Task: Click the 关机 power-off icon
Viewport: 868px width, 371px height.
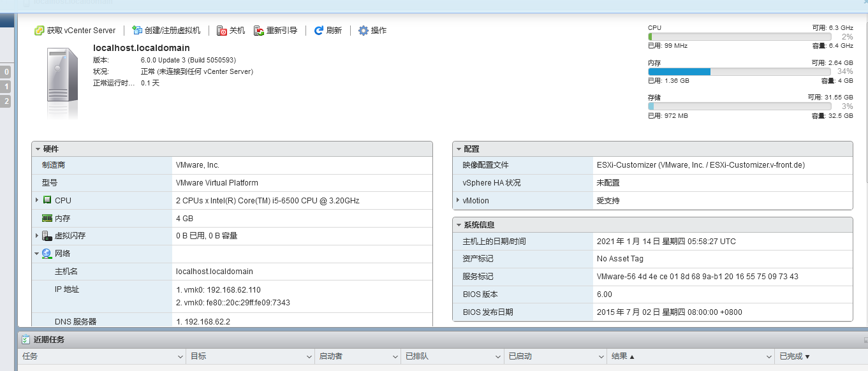Action: coord(222,31)
